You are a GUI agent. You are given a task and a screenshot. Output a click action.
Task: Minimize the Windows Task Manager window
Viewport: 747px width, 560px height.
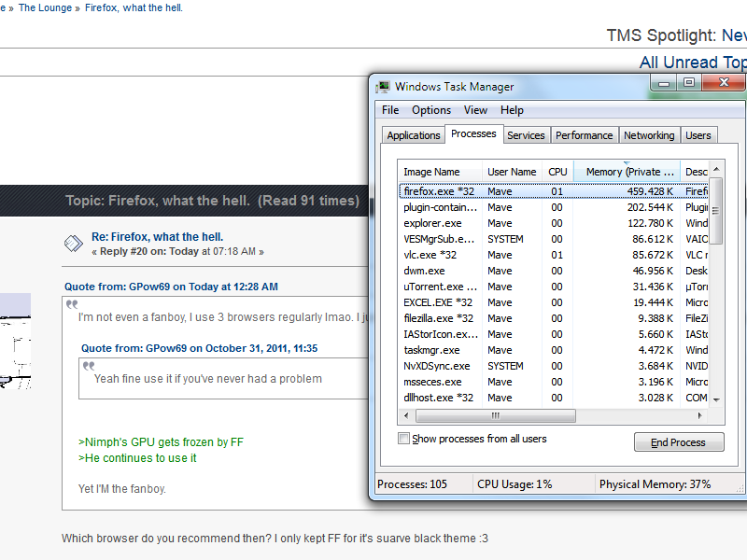coord(664,83)
